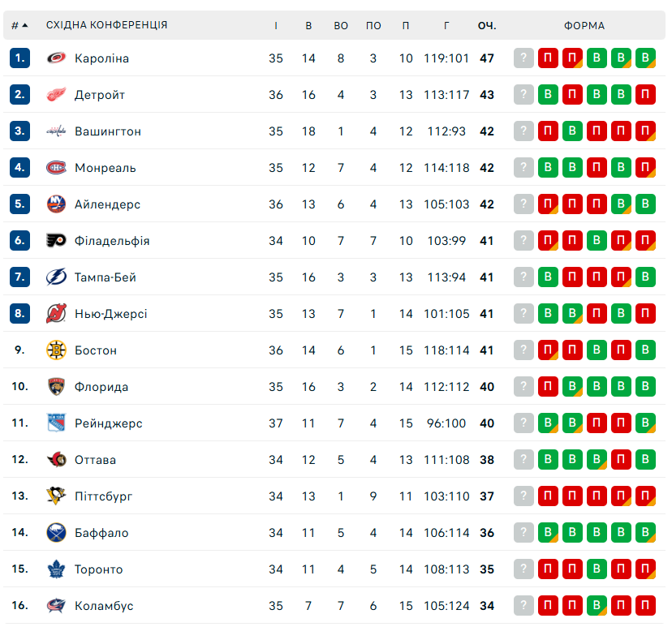The height and width of the screenshot is (627, 672).
Task: Click the СХІДНА КОНФЕРЕНЦІЯ header
Action: coord(106,25)
